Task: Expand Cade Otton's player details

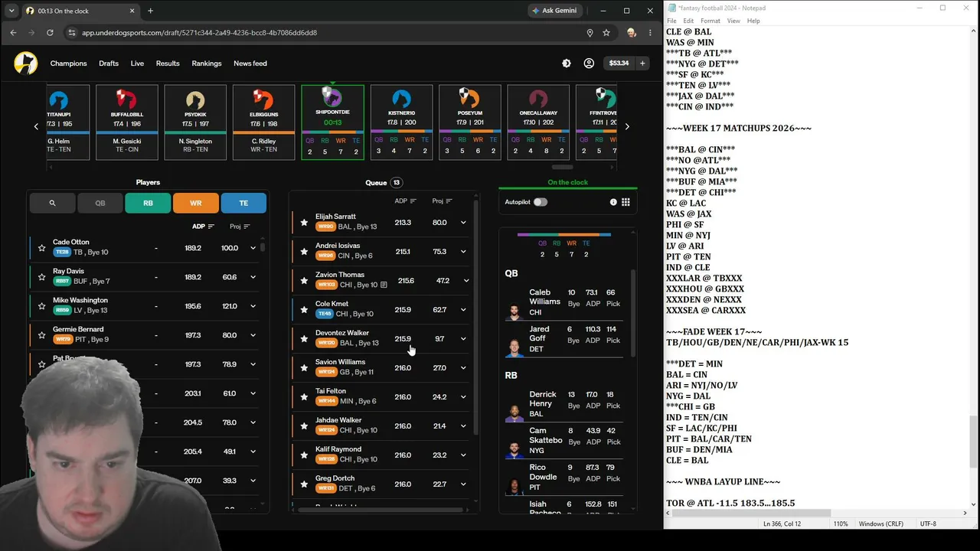Action: [x=253, y=248]
